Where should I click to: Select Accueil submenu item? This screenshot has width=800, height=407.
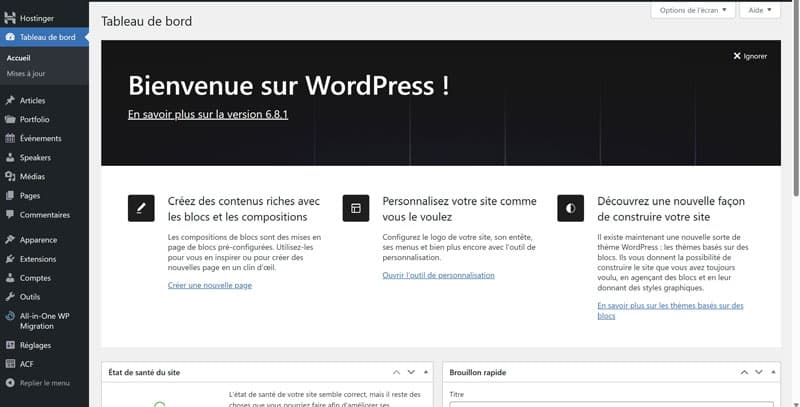18,58
